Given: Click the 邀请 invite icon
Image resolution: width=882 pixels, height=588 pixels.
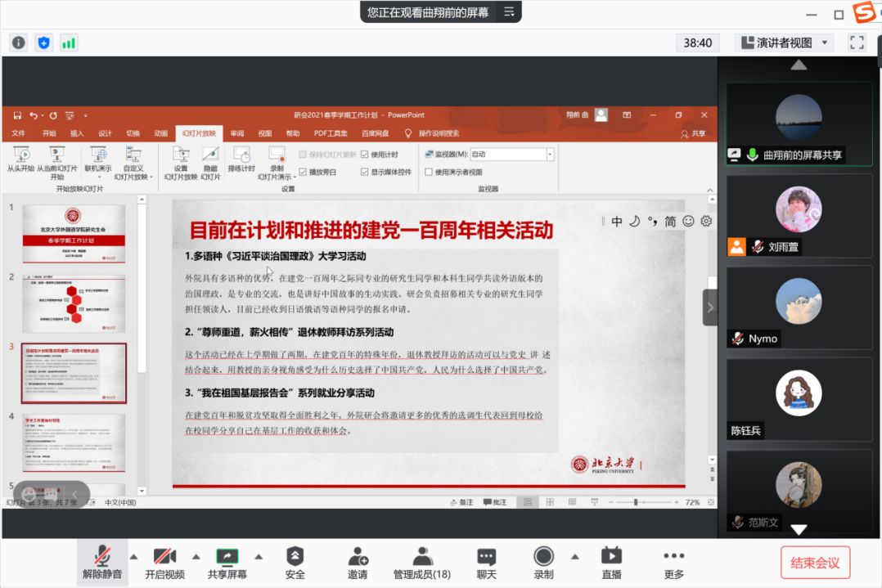Looking at the screenshot, I should pyautogui.click(x=358, y=558).
